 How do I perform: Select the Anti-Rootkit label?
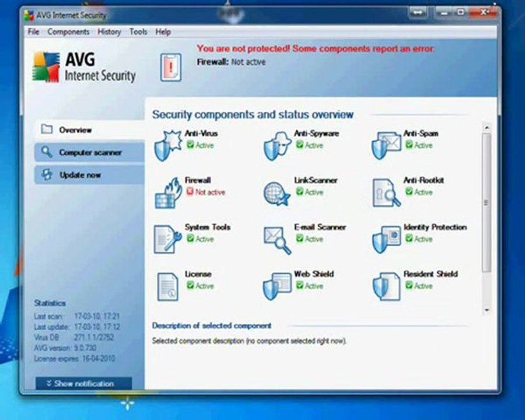[423, 180]
